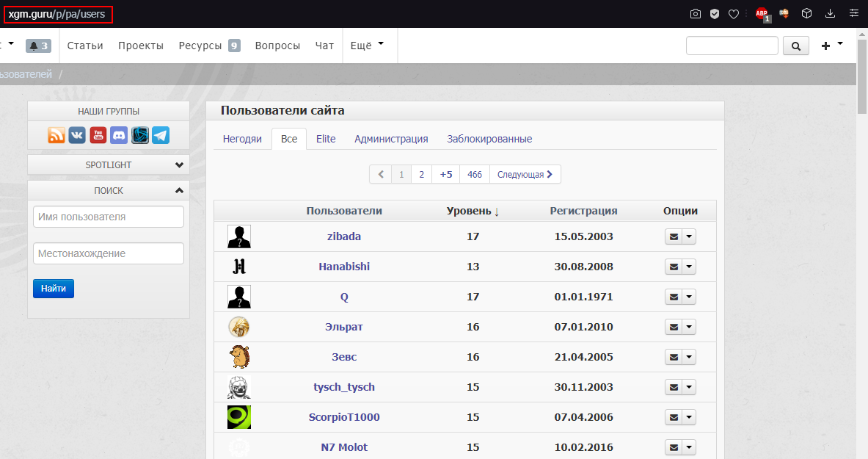Open the plus add-content dropdown
This screenshot has height=459, width=868.
pos(831,46)
